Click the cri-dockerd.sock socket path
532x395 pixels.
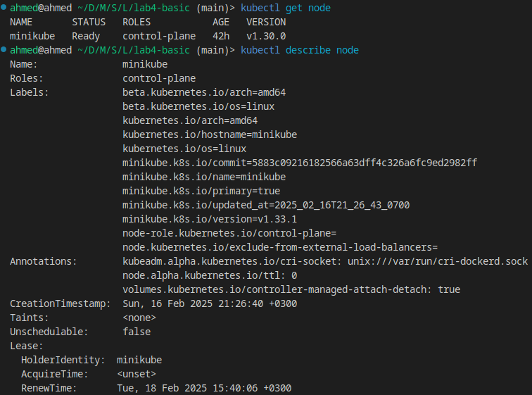pos(438,261)
